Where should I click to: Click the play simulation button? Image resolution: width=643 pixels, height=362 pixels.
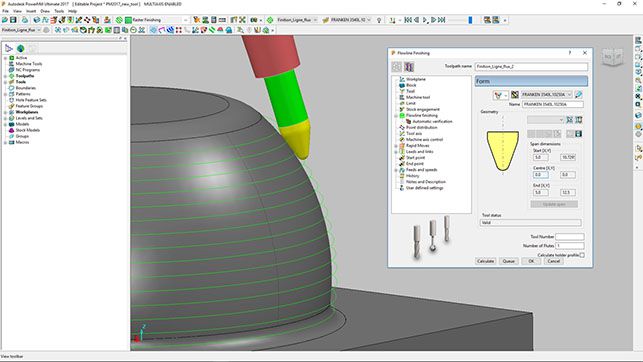pos(425,20)
